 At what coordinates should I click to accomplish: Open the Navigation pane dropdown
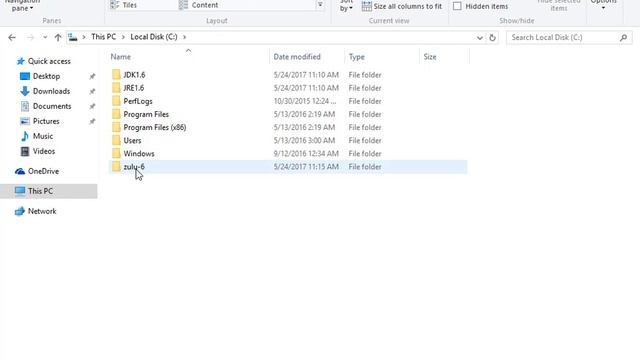(x=22, y=6)
